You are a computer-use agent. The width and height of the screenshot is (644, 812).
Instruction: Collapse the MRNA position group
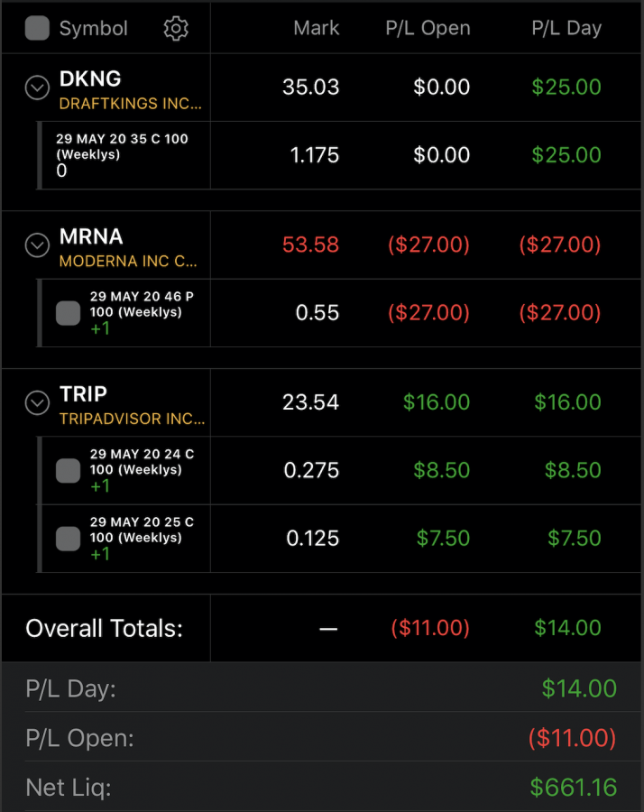coord(37,245)
